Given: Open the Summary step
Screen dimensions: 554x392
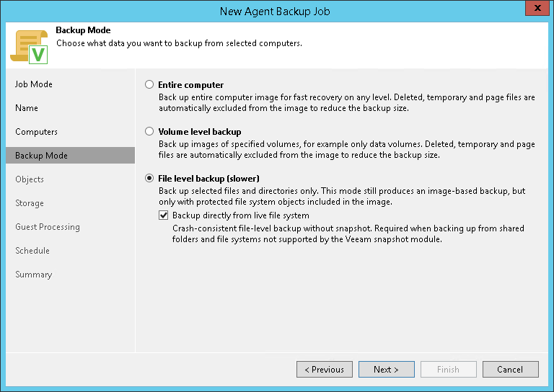Looking at the screenshot, I should tap(34, 275).
